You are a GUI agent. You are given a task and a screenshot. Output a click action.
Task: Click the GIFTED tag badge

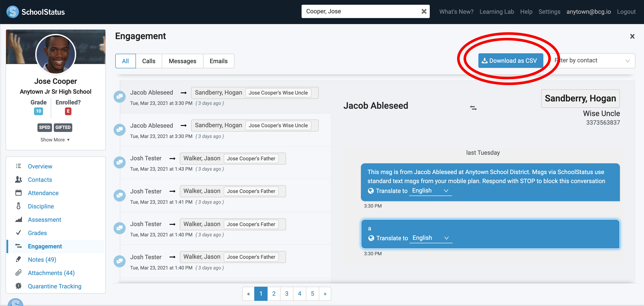(63, 127)
